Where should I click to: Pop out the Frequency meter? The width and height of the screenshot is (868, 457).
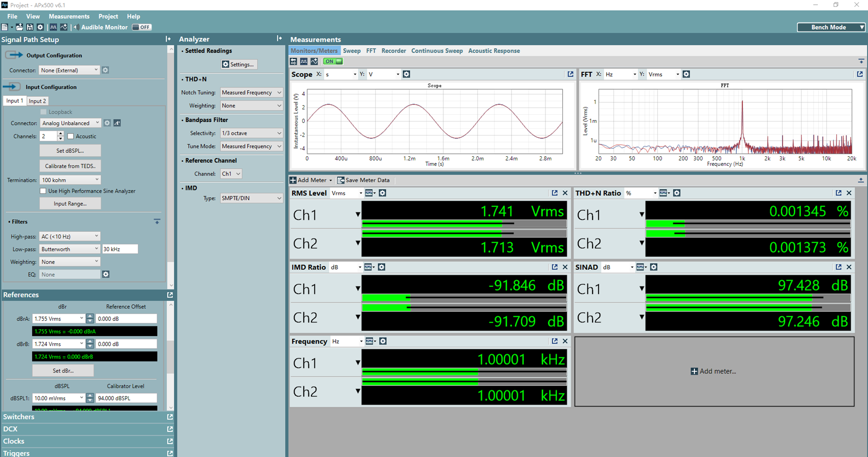point(555,341)
